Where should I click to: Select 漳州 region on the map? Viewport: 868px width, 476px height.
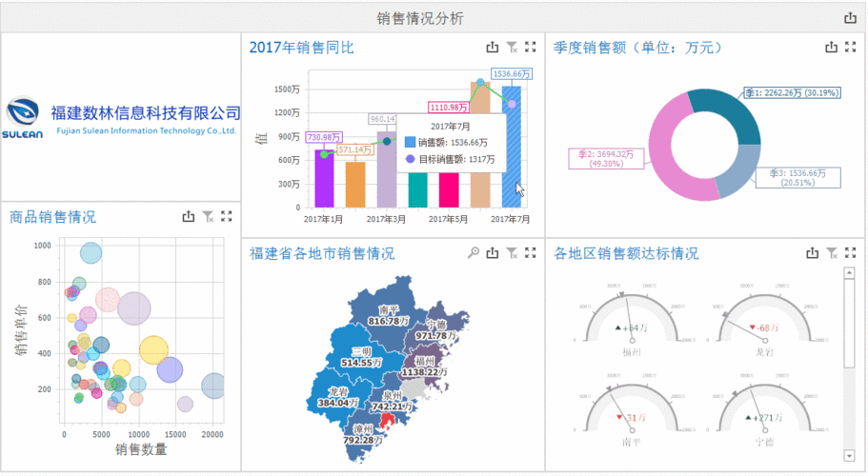(x=363, y=437)
